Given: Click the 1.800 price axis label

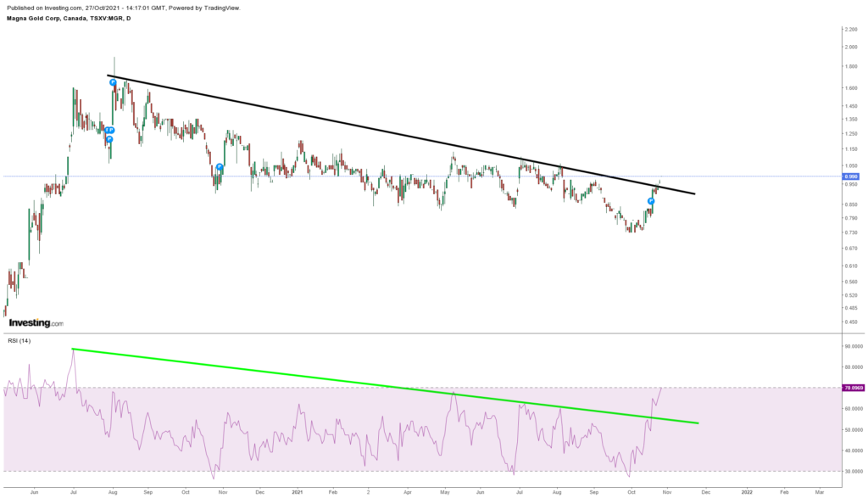Looking at the screenshot, I should (x=851, y=66).
